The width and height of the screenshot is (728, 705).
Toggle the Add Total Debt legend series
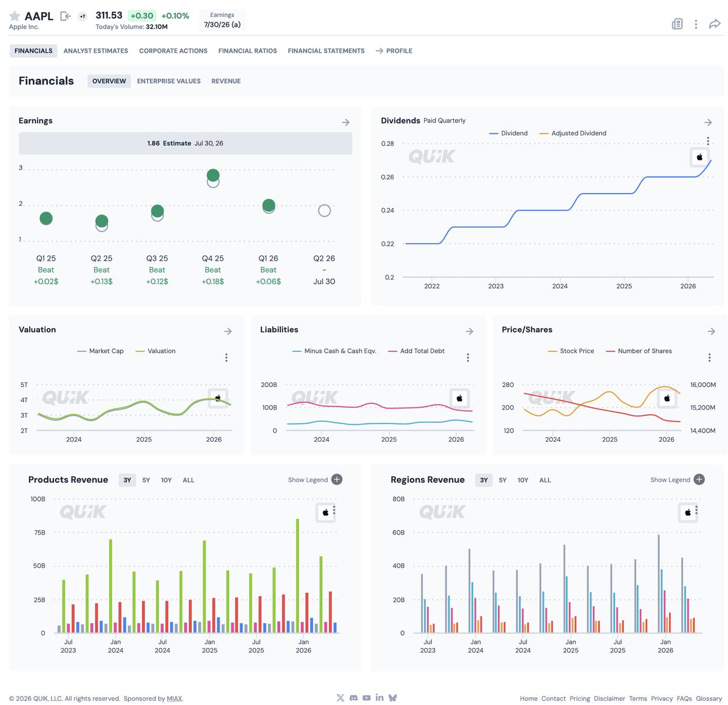[416, 351]
